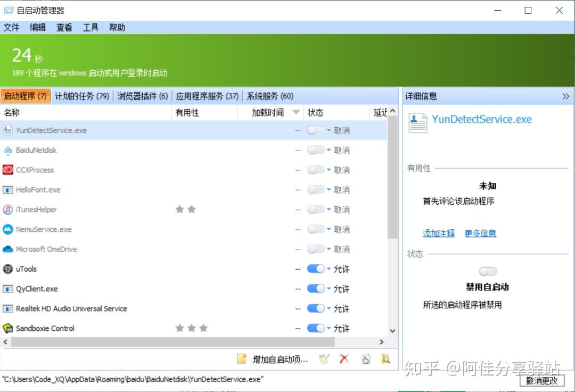
Task: Click 增加自启动项 button
Action: [273, 359]
